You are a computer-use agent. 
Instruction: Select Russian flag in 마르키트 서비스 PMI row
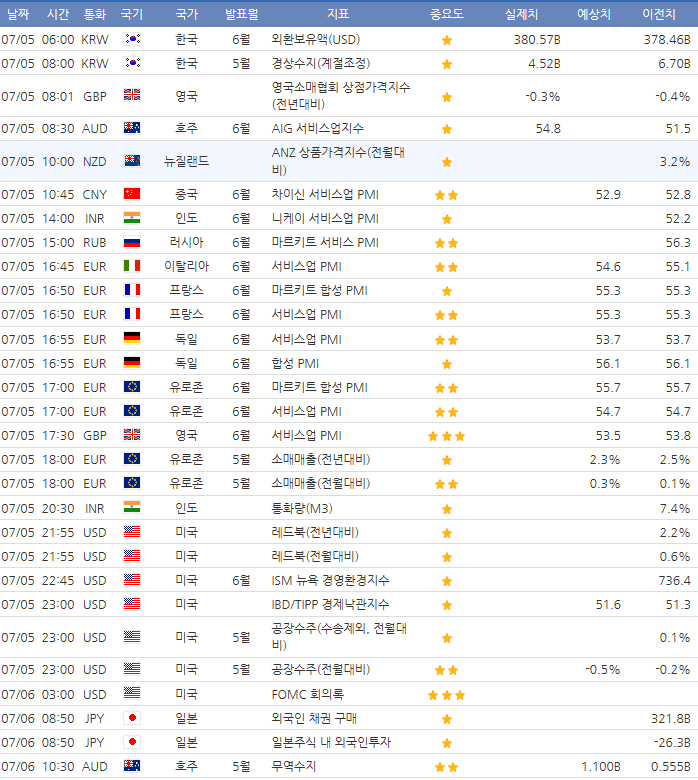tap(132, 242)
